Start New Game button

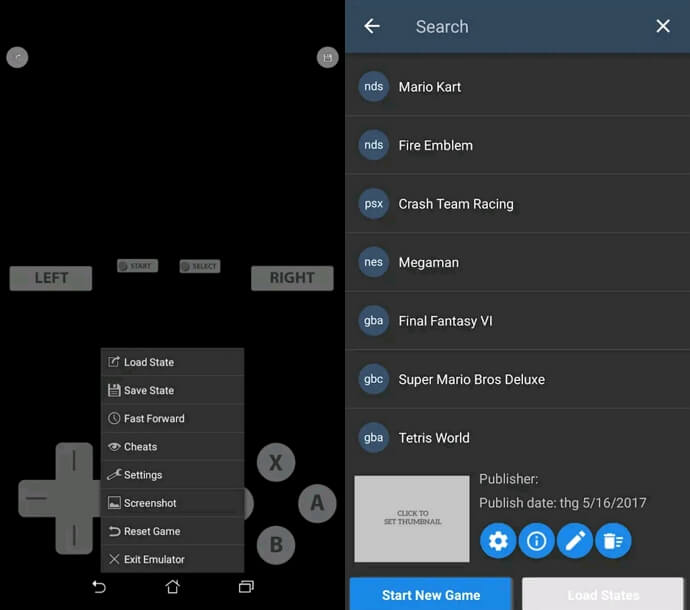click(x=431, y=595)
